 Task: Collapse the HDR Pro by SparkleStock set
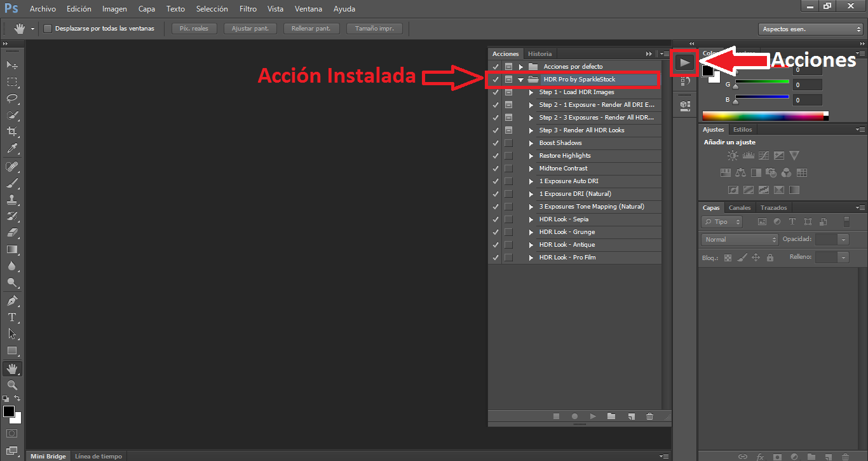coord(521,79)
